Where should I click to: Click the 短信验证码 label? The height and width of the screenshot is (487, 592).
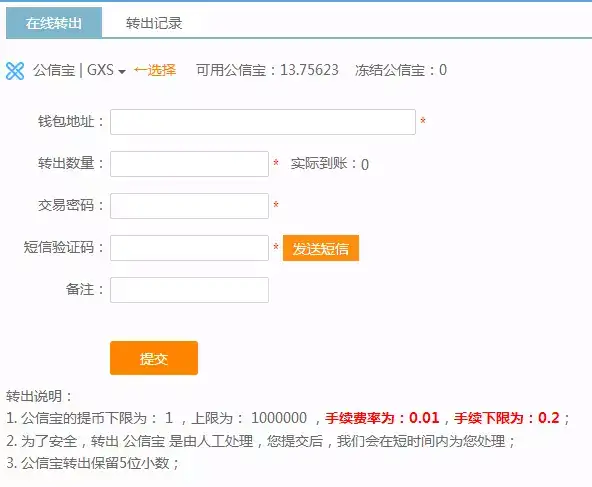click(x=64, y=247)
